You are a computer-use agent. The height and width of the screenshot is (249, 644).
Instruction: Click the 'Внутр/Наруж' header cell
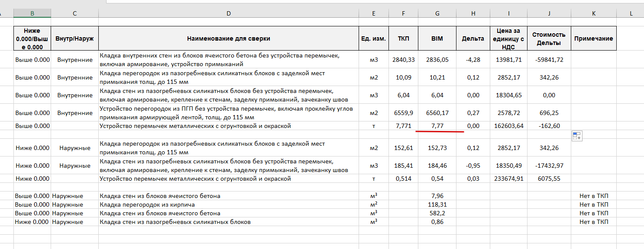coord(75,38)
